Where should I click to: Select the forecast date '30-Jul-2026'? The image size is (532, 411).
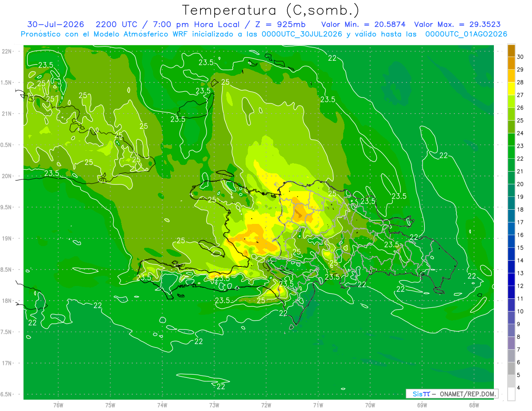pyautogui.click(x=55, y=24)
